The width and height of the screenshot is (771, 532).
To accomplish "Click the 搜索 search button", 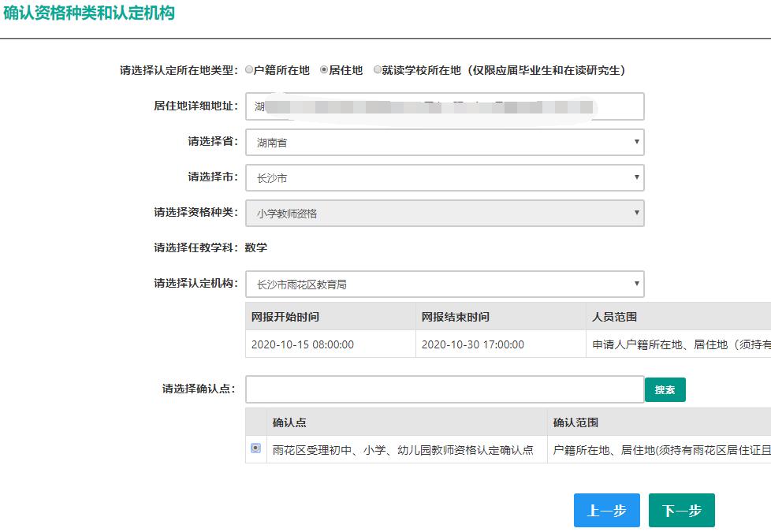I will (665, 389).
